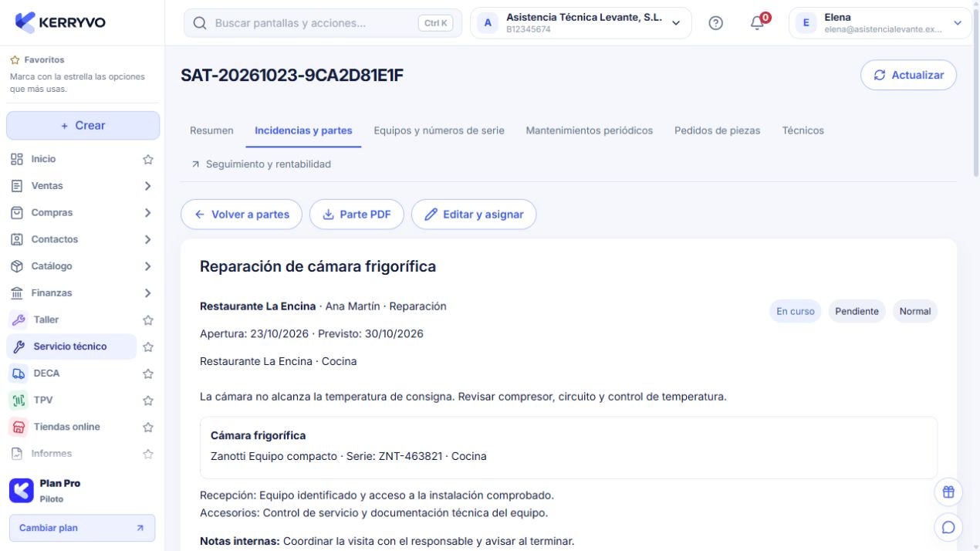The image size is (980, 551).
Task: Click the Catálogo box icon
Action: click(x=17, y=266)
